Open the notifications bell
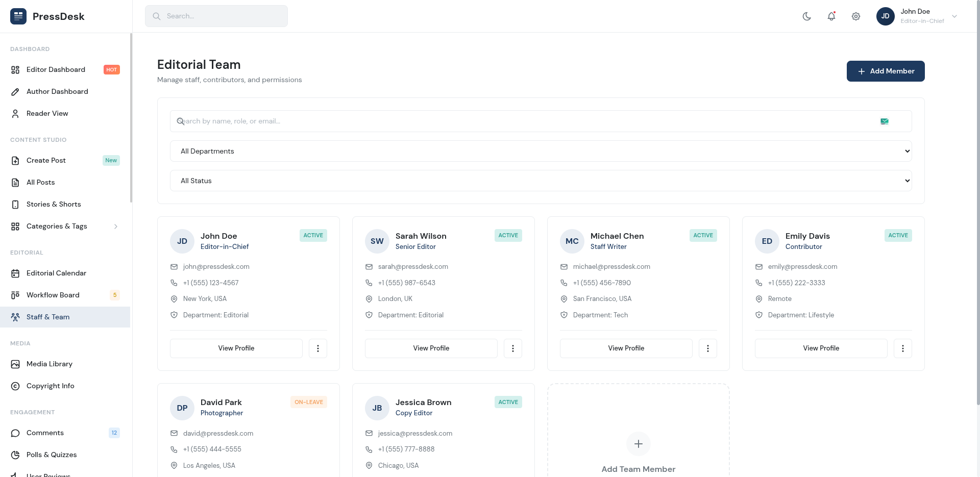 [831, 16]
